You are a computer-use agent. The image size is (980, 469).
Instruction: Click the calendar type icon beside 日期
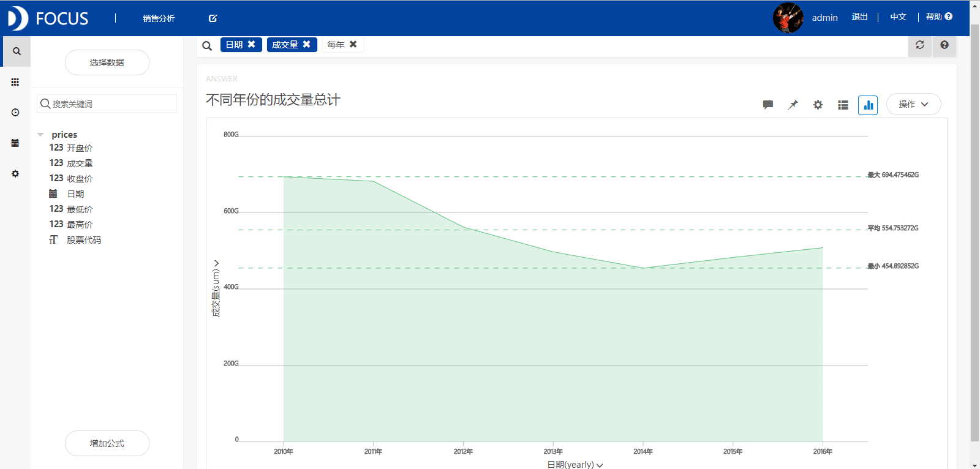coord(53,193)
